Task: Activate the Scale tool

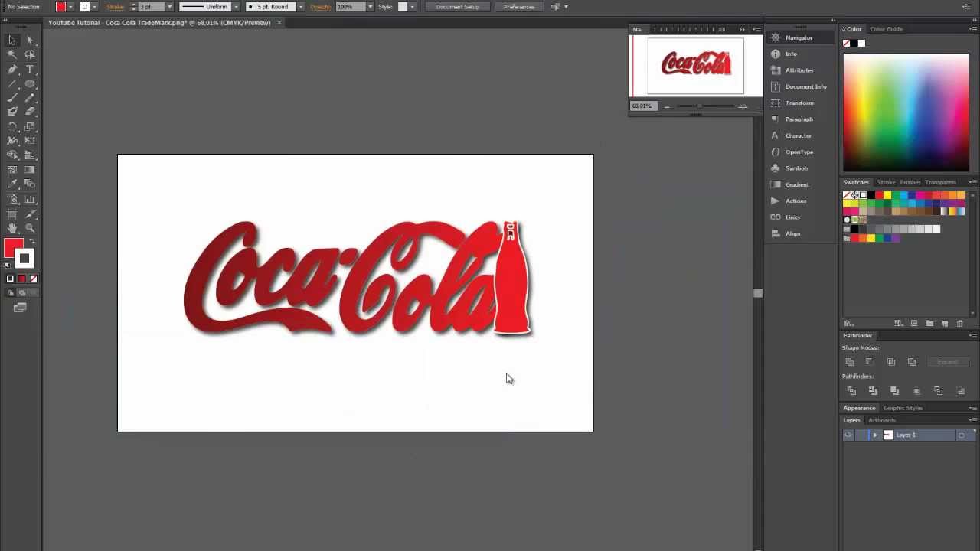Action: click(30, 126)
